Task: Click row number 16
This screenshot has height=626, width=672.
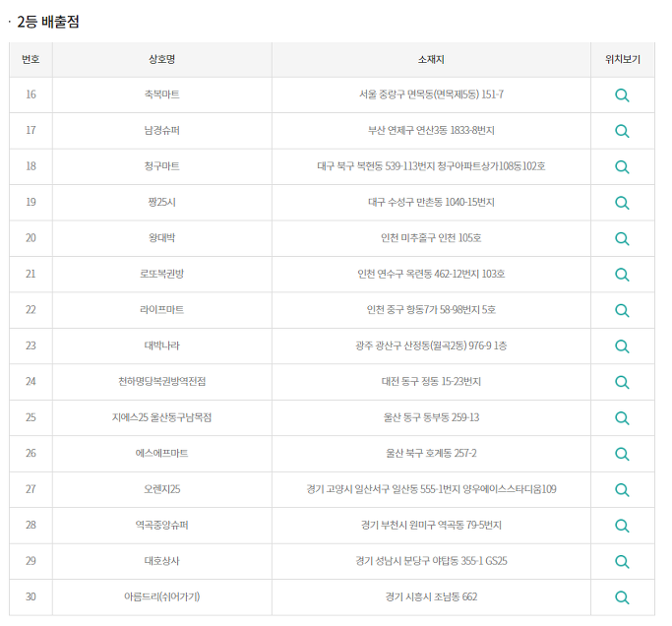Action: pyautogui.click(x=31, y=94)
